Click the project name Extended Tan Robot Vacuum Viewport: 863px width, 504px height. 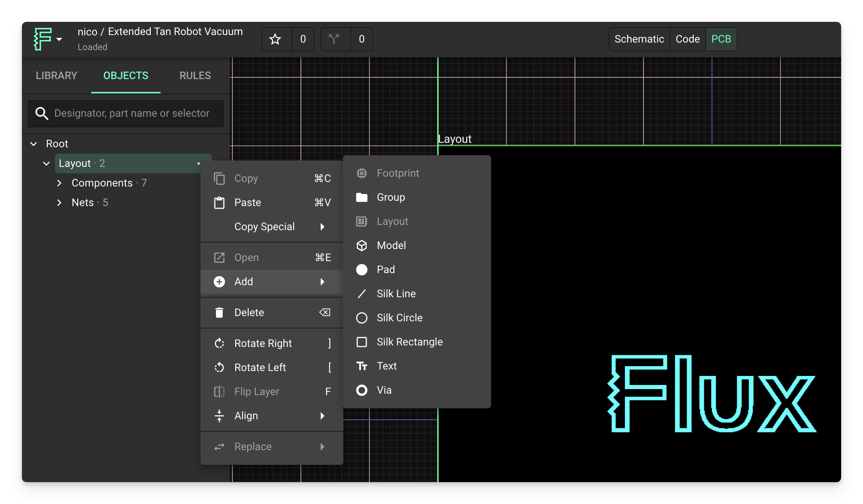click(175, 32)
